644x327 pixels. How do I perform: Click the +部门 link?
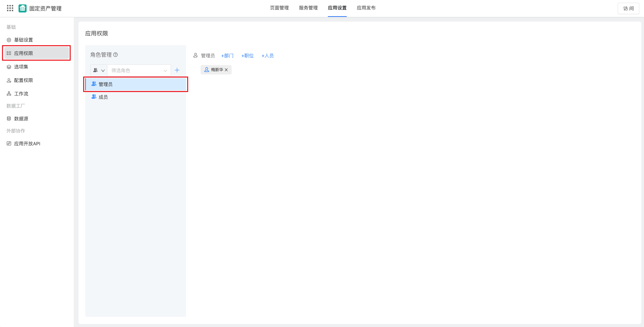coord(227,56)
